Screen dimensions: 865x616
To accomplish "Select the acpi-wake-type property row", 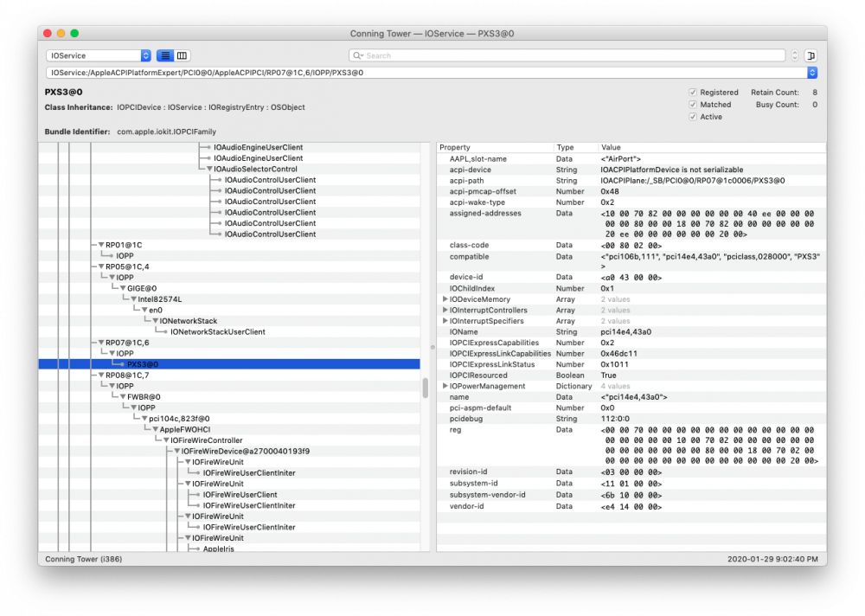I will pos(631,202).
